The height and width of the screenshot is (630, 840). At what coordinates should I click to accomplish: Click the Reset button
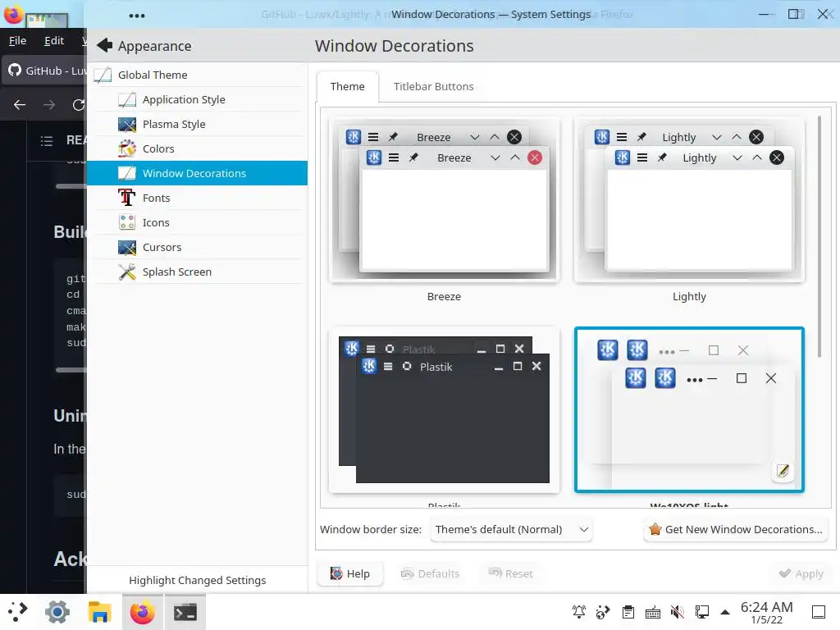tap(510, 573)
